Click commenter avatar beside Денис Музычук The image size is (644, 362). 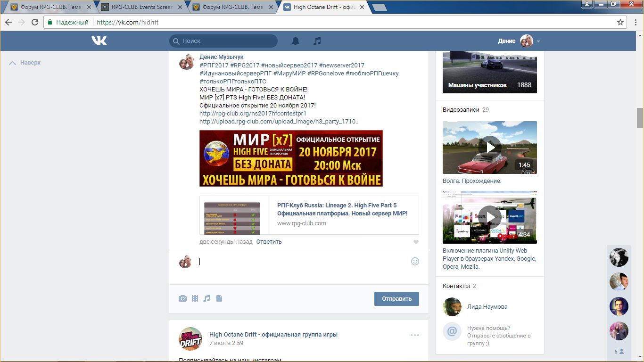(187, 62)
